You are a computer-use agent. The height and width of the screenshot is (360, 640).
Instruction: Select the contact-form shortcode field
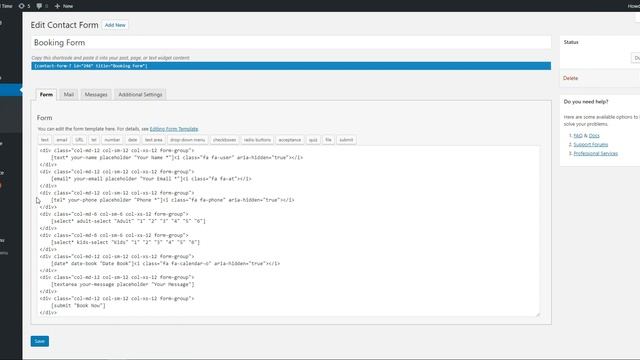coord(291,66)
